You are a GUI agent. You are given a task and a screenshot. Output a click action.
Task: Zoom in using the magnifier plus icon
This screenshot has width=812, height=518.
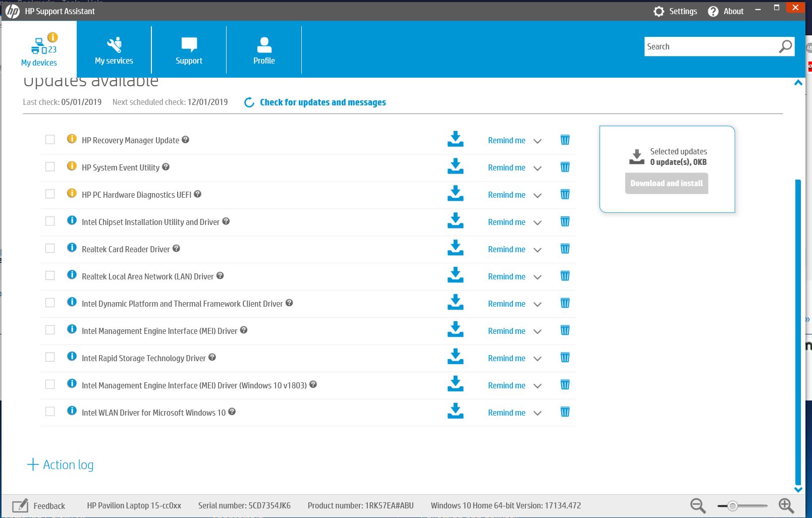click(786, 505)
